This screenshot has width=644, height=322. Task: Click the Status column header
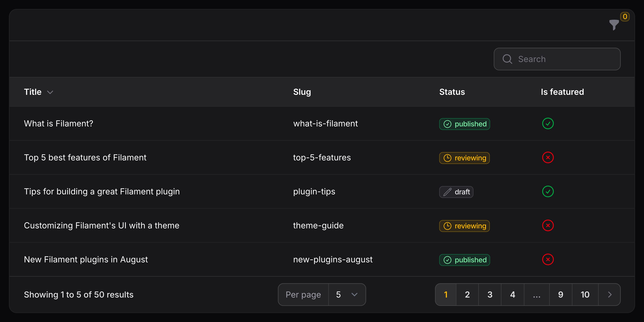pos(452,92)
